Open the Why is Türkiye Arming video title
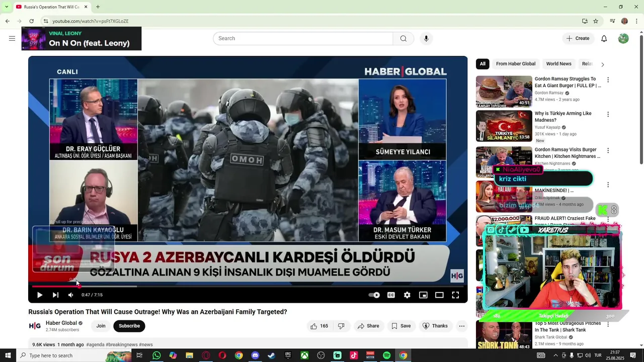Viewport: 644px width, 362px height. [x=563, y=117]
